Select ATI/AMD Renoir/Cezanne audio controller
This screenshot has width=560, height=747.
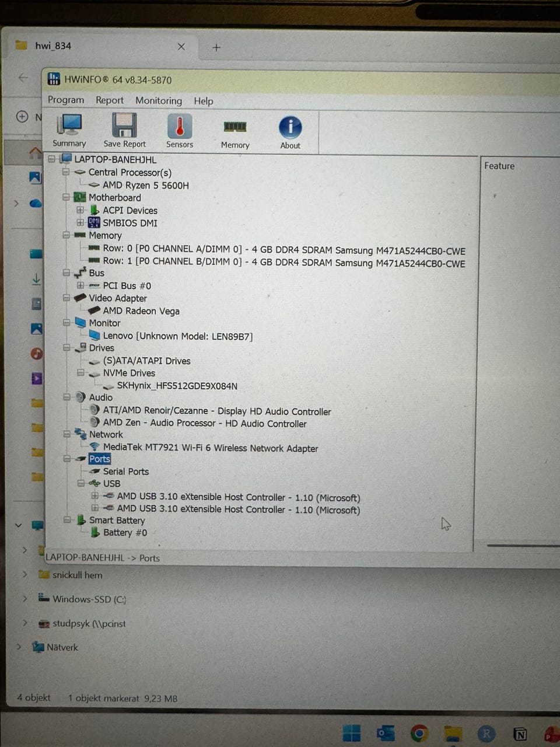tap(217, 411)
